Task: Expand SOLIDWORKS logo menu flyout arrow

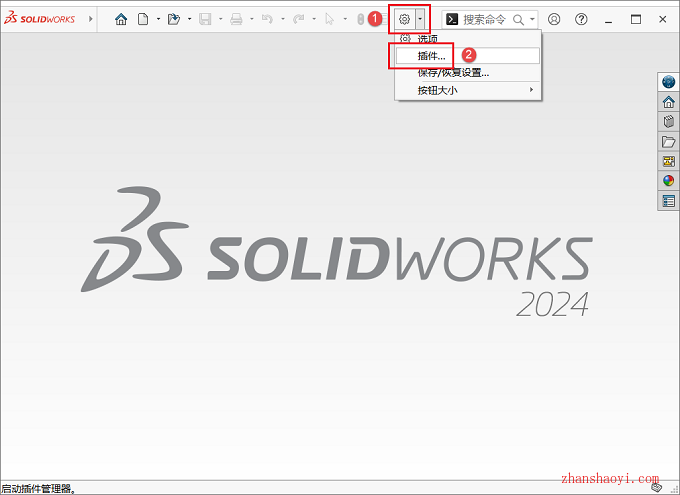Action: point(91,19)
